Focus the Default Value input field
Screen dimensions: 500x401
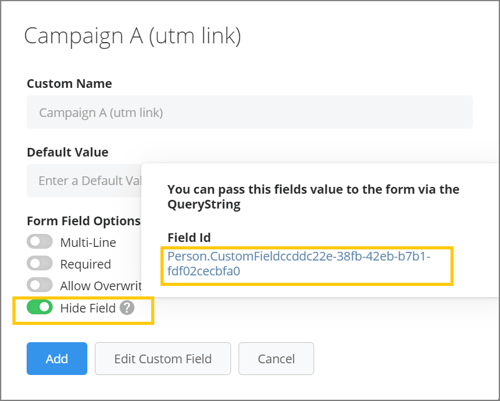84,181
